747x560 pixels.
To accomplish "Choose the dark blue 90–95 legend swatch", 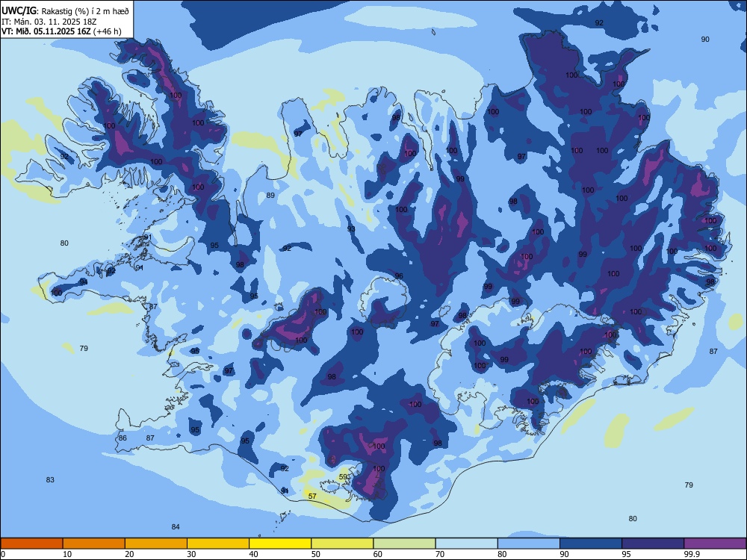I will [591, 544].
